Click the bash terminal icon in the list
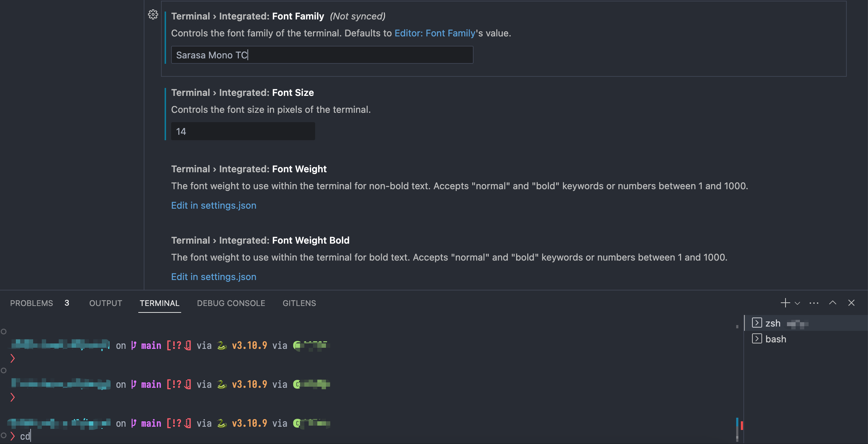868x444 pixels. point(757,338)
